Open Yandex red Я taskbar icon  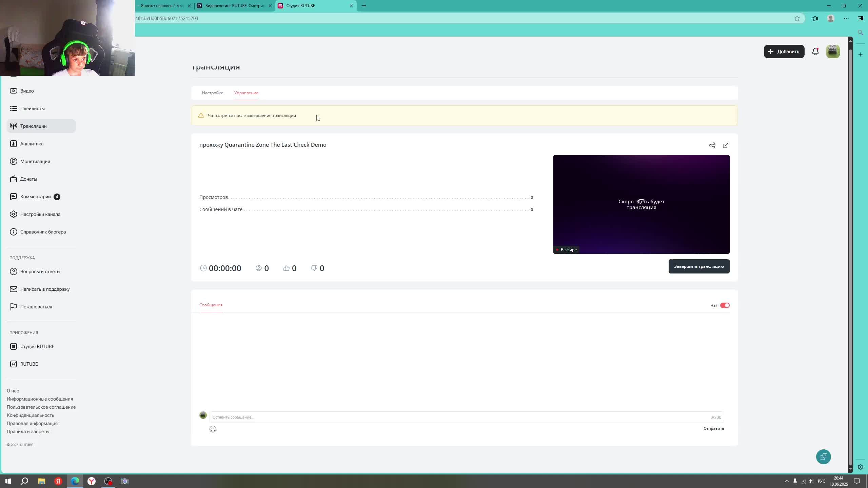click(58, 481)
